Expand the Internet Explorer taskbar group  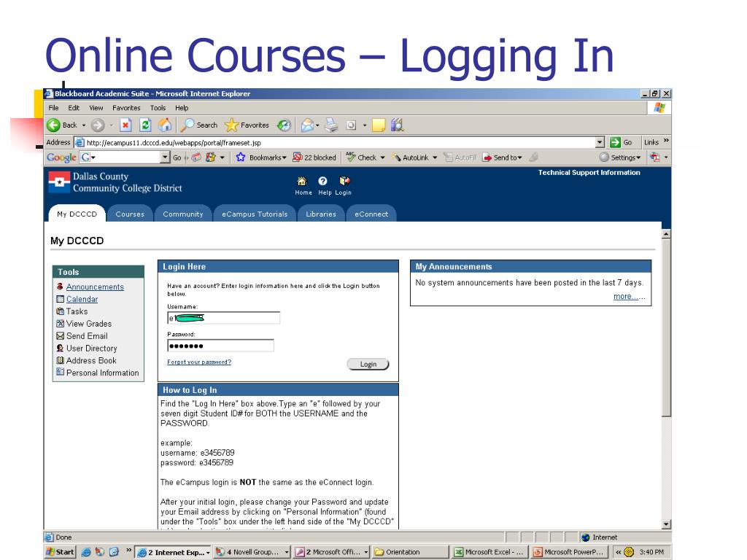click(x=208, y=553)
